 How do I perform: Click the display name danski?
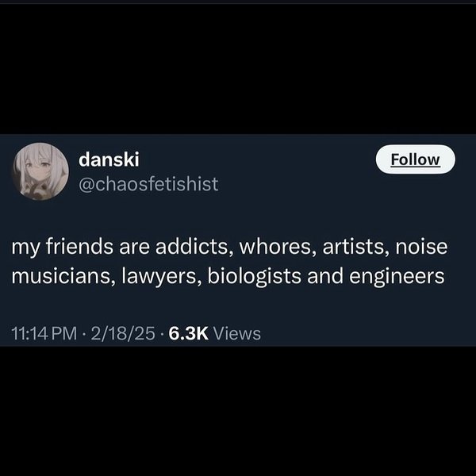109,159
